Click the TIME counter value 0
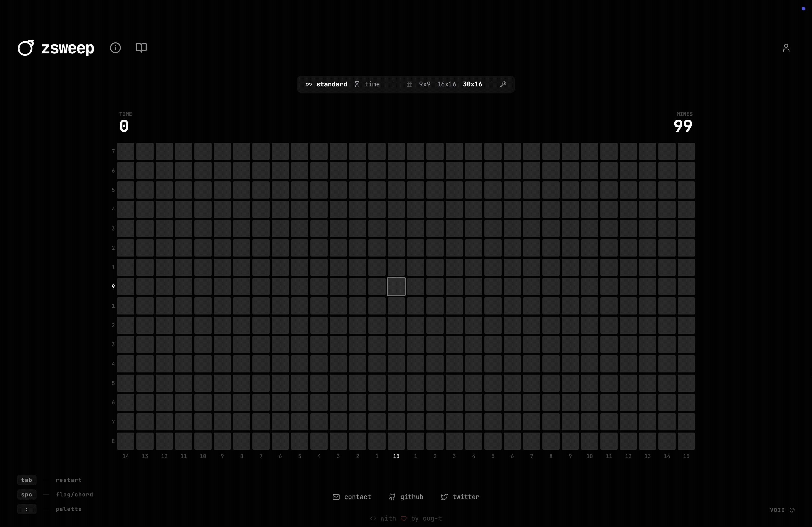The image size is (812, 527). point(124,126)
